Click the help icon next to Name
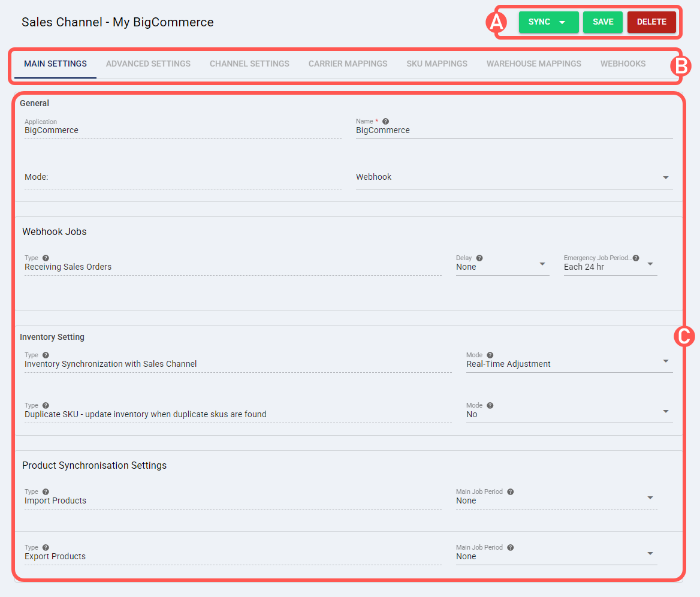 (x=386, y=121)
